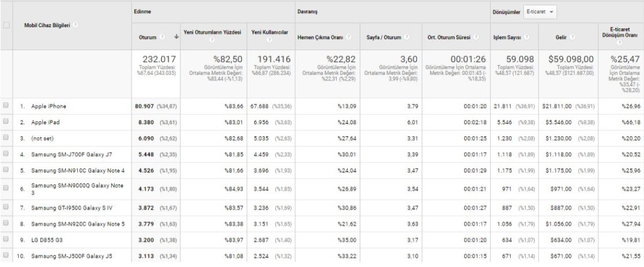Open the Apple iPhone device link
The height and width of the screenshot is (267, 644).
[49, 106]
